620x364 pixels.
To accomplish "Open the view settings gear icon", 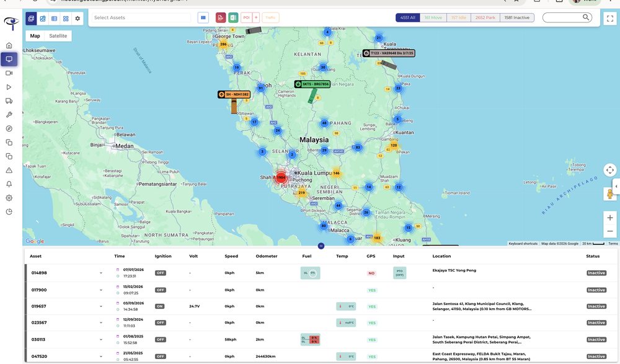I will coord(77,18).
